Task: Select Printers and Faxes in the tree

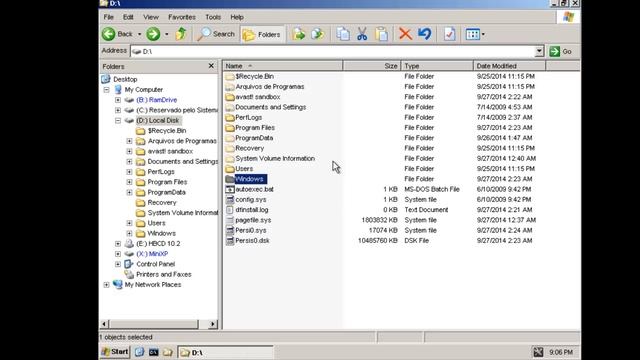Action: pos(164,274)
